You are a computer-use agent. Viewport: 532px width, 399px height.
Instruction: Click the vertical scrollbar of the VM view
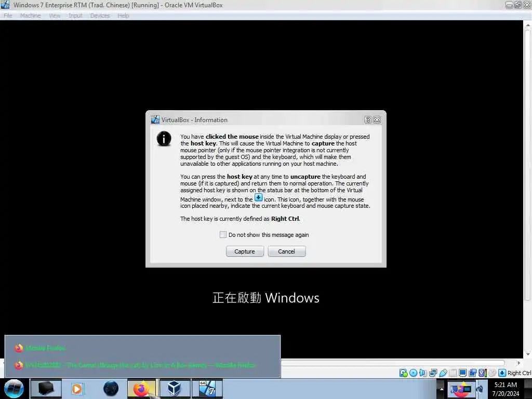[527, 165]
